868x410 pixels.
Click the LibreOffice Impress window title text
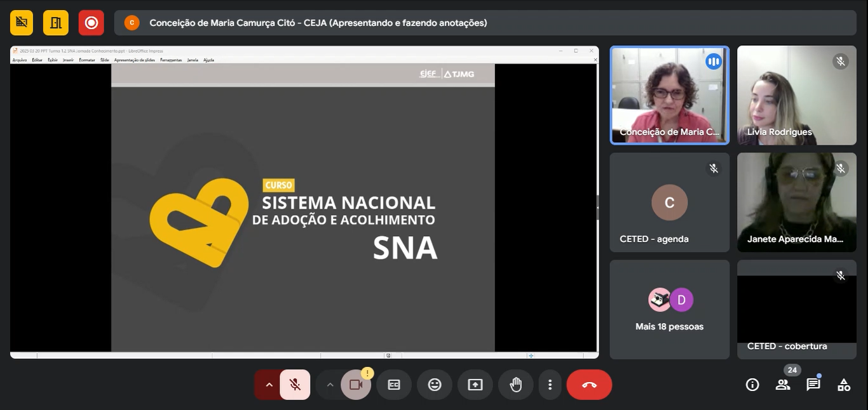[x=92, y=51]
